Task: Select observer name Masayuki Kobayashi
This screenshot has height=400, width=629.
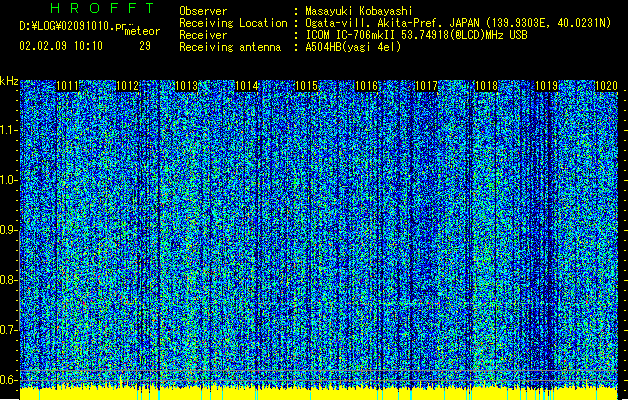Action: (359, 11)
